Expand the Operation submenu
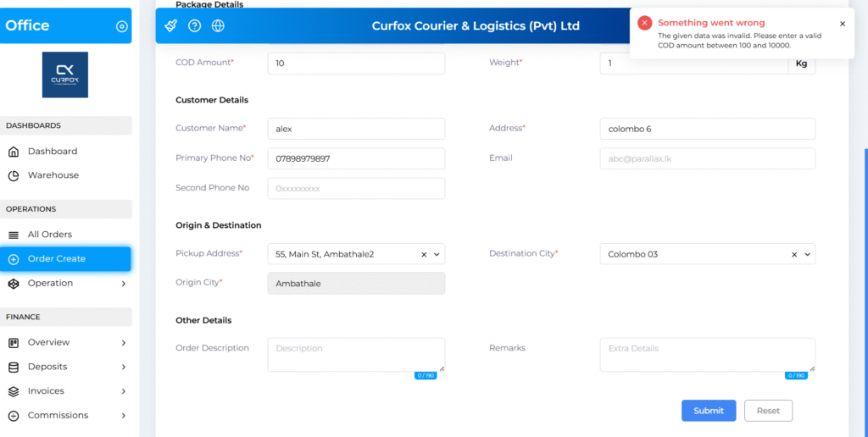 124,284
